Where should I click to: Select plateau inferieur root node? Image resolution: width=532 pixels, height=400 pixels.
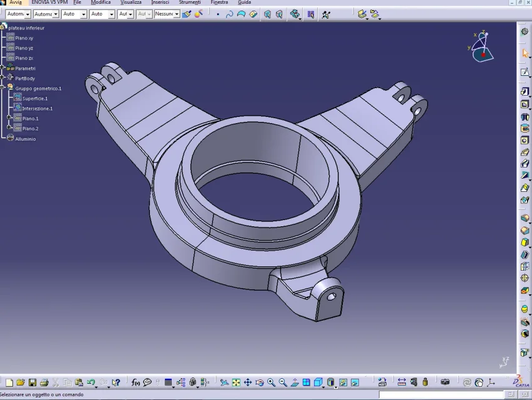(26, 28)
